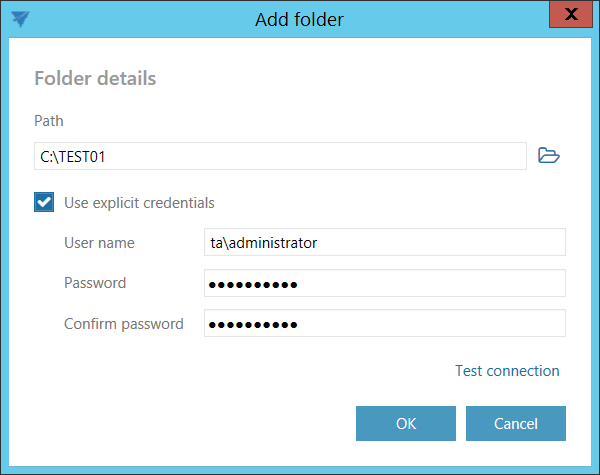The width and height of the screenshot is (600, 475).
Task: Click the 'Confirm password' label text
Action: pyautogui.click(x=123, y=323)
